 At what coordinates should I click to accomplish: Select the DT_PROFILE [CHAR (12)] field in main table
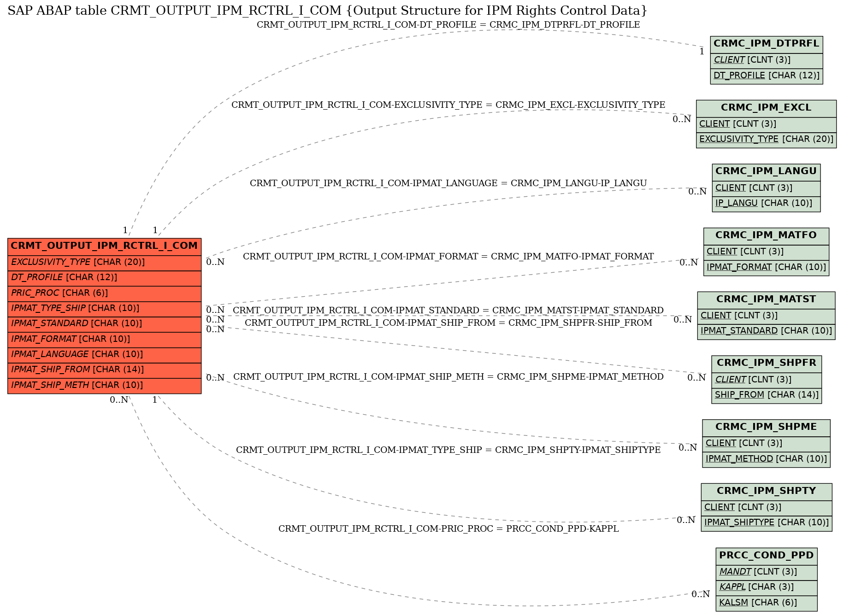[x=104, y=278]
